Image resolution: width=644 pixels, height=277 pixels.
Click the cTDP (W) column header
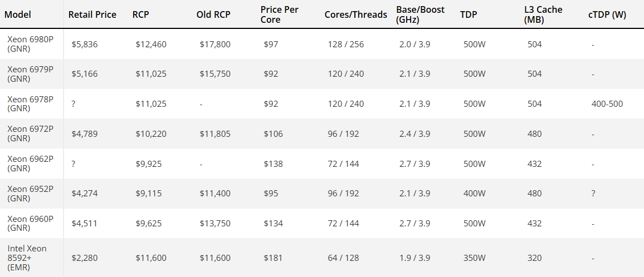click(x=607, y=14)
